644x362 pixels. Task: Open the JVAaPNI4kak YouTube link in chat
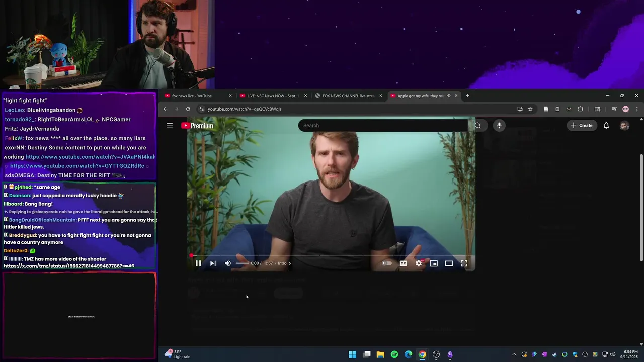(90, 157)
